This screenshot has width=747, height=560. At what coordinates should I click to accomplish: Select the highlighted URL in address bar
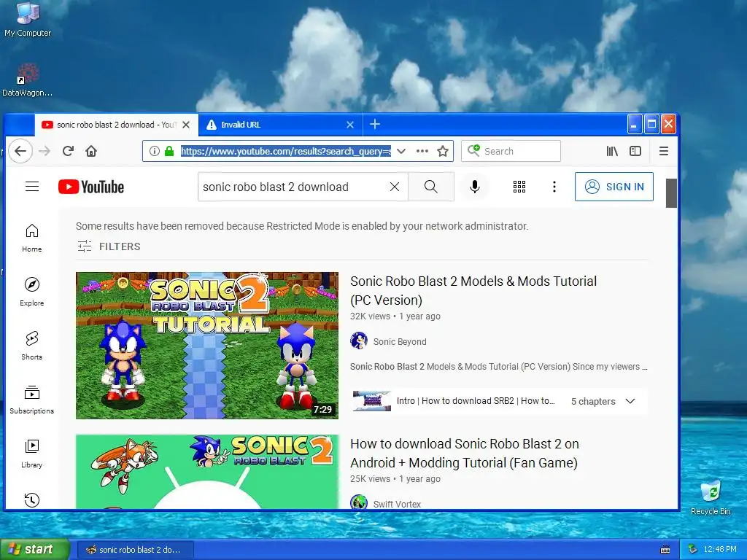286,151
